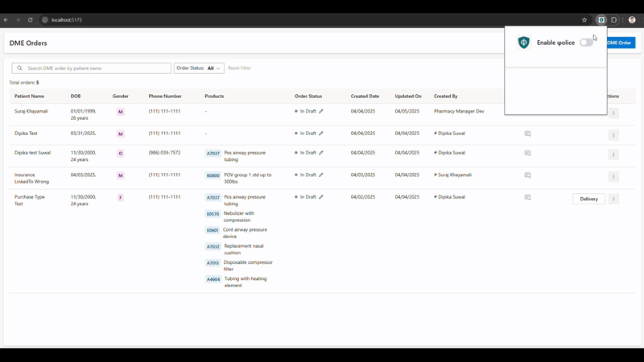Open the φolice extension icon in toolbar
The width and height of the screenshot is (644, 362).
pos(601,19)
